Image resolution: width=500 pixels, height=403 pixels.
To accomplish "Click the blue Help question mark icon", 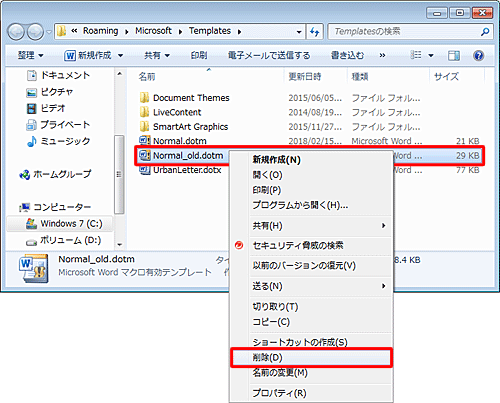I will click(478, 55).
